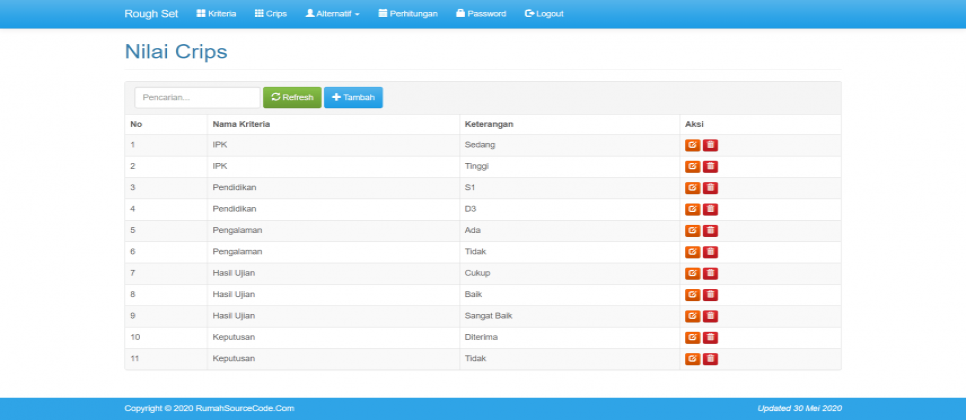Add new crips with Tambah button
Viewport: 966px width, 420px height.
point(353,97)
